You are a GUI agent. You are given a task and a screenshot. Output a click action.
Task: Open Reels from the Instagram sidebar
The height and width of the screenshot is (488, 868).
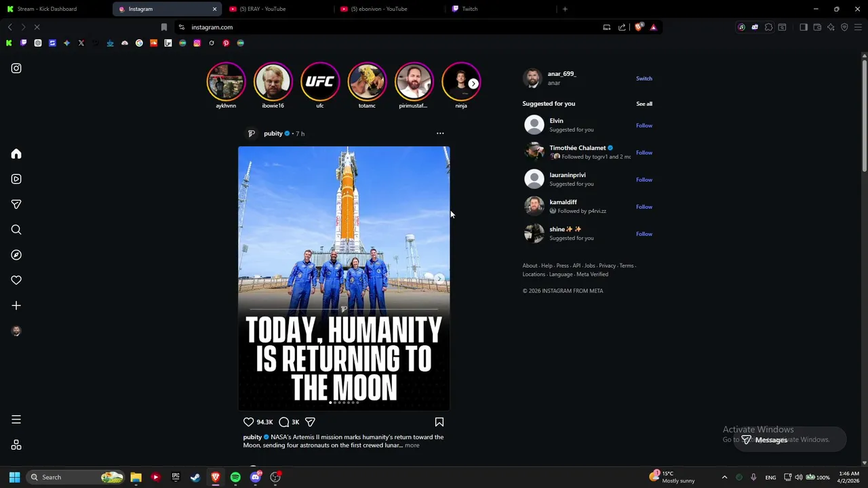tap(16, 179)
